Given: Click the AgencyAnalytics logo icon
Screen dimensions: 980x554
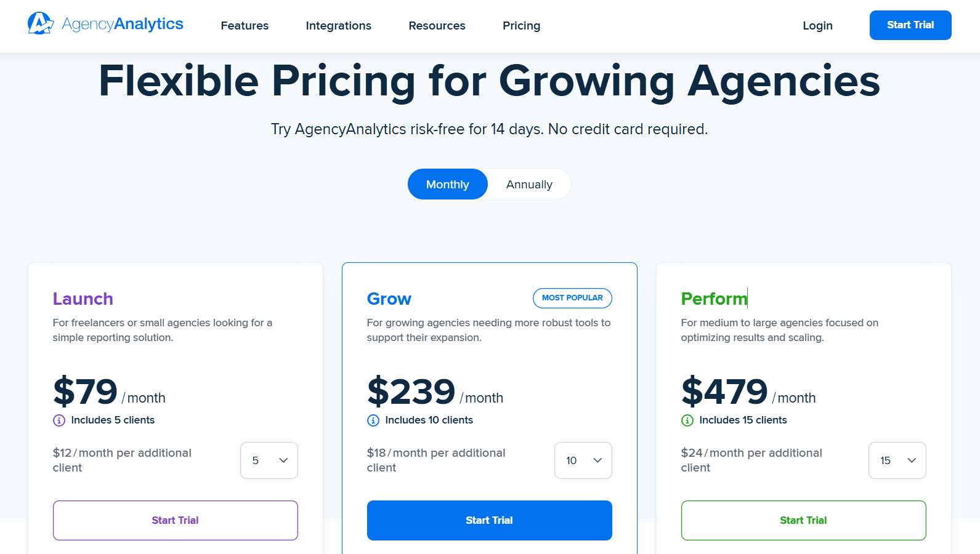Looking at the screenshot, I should tap(39, 23).
